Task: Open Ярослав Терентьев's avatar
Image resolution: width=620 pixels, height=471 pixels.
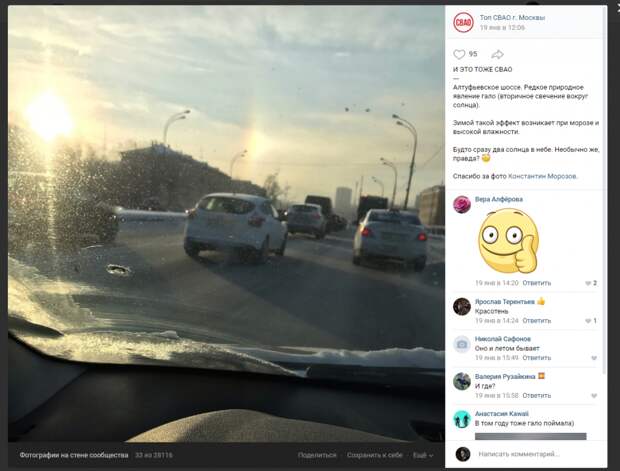Action: pyautogui.click(x=462, y=306)
